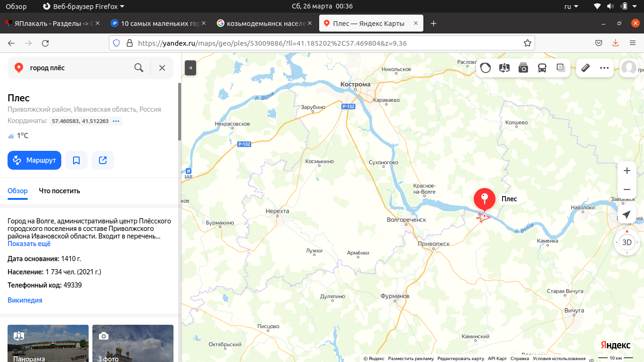Clear the search query with the X
Image resolution: width=644 pixels, height=362 pixels.
[162, 68]
